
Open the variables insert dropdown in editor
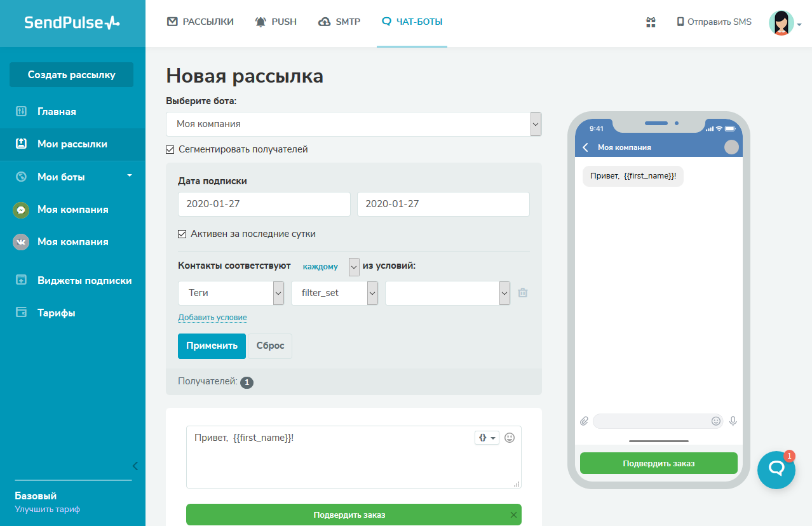pyautogui.click(x=487, y=438)
